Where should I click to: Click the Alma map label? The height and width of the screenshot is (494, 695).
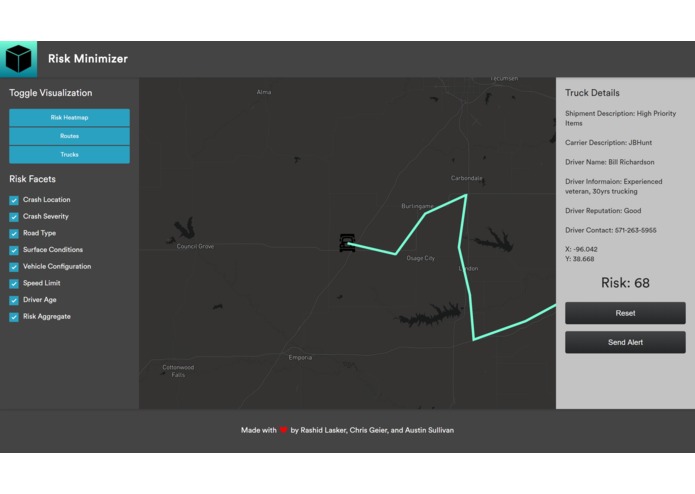[264, 92]
